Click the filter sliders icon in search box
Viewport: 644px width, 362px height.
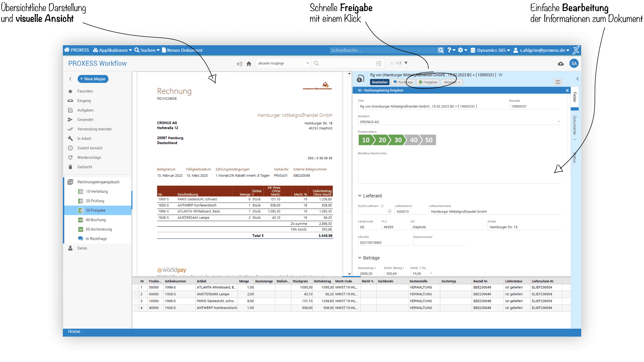pos(378,63)
